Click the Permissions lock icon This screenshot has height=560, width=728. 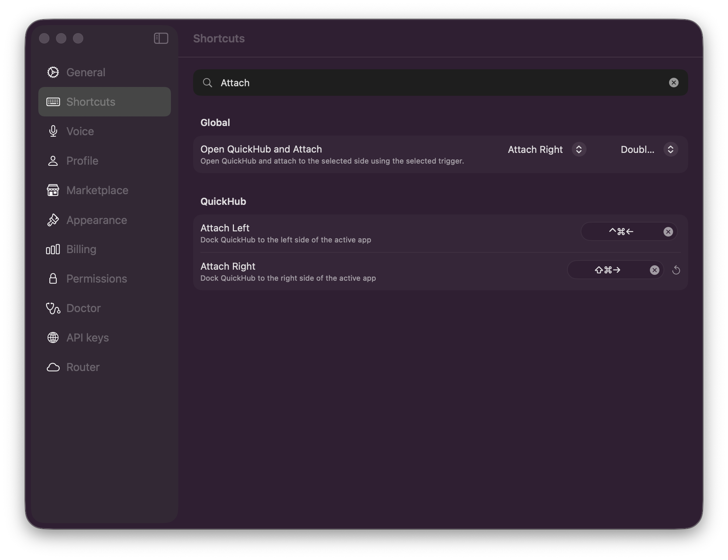click(53, 279)
